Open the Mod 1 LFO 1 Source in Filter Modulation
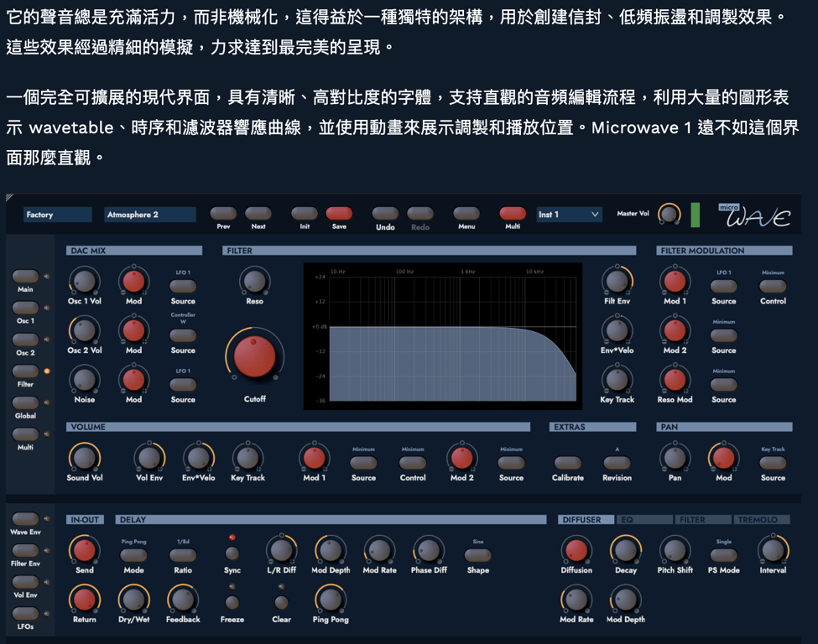 tap(723, 286)
